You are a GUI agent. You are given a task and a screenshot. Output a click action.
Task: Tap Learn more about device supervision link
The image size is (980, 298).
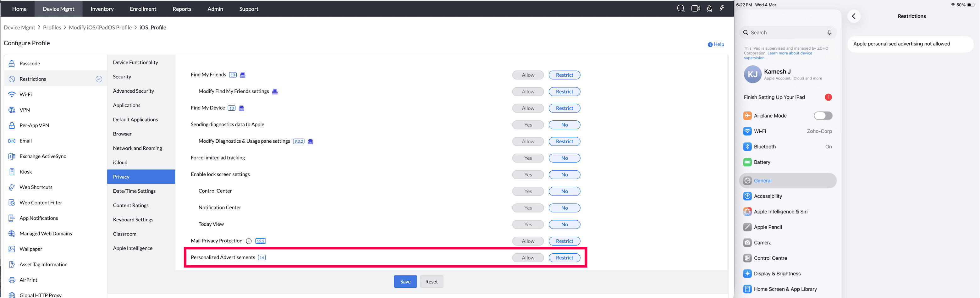coord(778,56)
